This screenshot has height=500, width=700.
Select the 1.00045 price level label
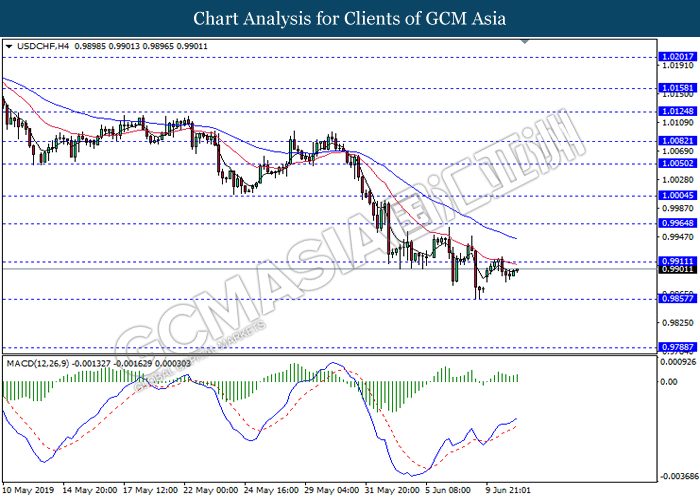point(677,196)
